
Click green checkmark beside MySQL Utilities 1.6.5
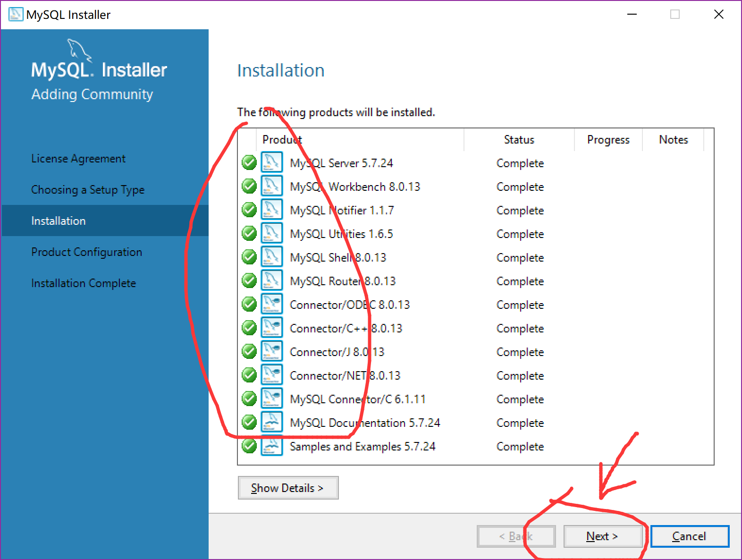(x=249, y=233)
